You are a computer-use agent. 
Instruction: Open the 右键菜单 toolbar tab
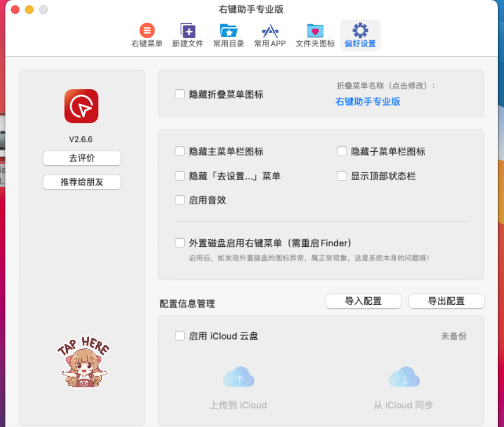tap(147, 35)
